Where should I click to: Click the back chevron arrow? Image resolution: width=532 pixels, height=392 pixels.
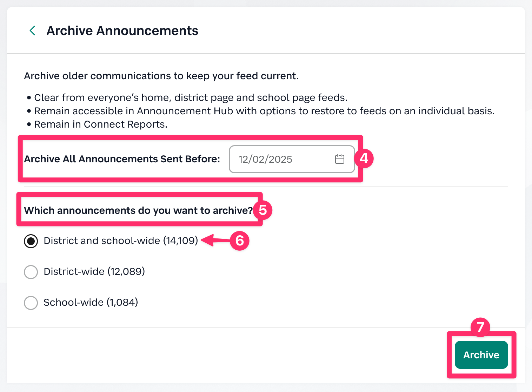[32, 31]
